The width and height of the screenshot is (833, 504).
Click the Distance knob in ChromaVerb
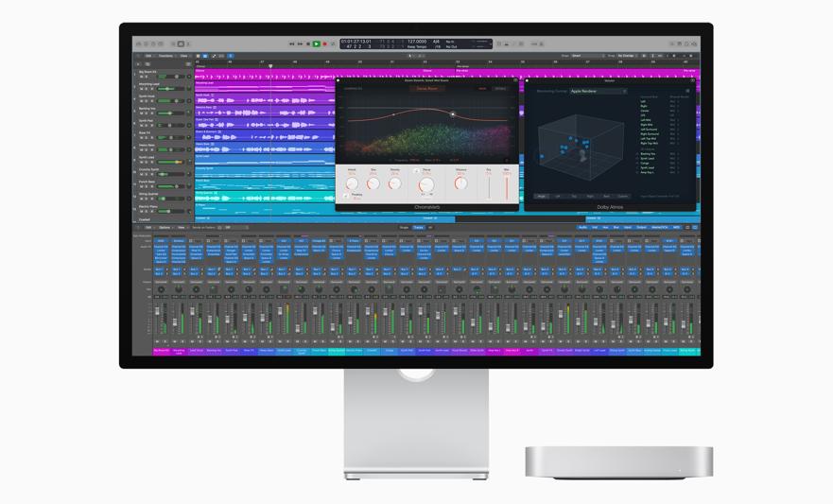click(x=461, y=183)
